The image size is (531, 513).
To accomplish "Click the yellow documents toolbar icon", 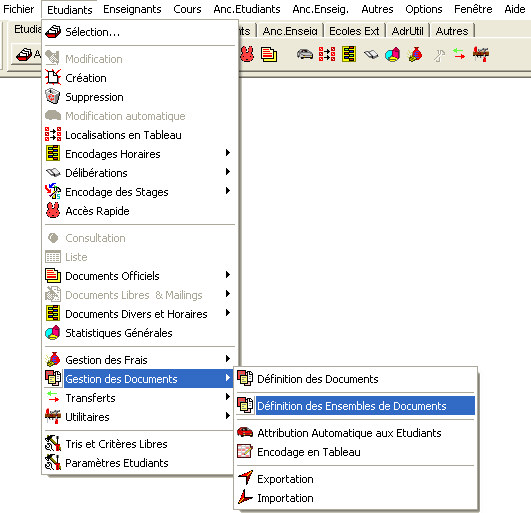I will point(269,54).
